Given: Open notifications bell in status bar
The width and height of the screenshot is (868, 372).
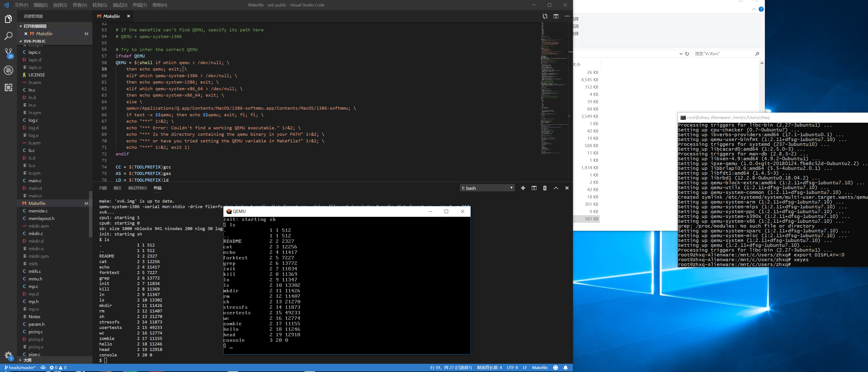Looking at the screenshot, I should (x=565, y=368).
